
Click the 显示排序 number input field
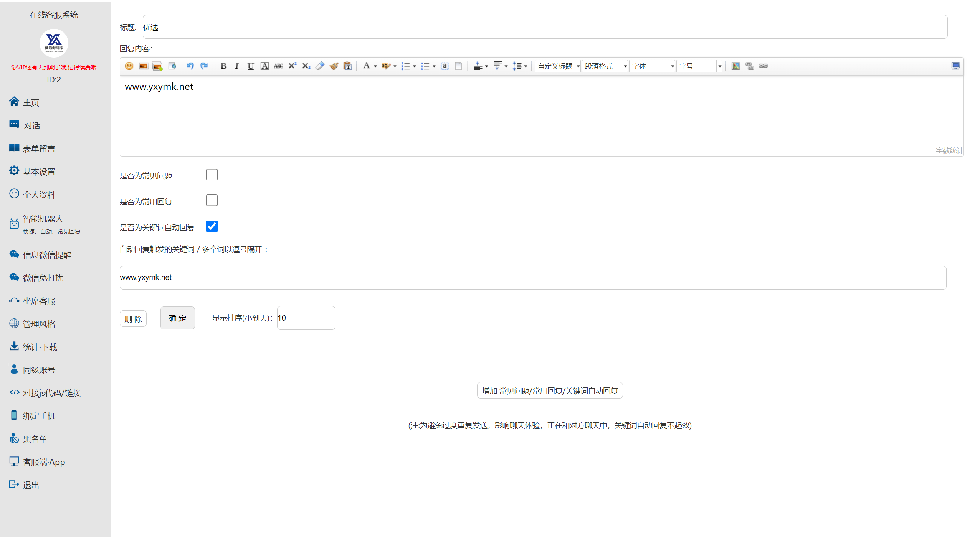(x=306, y=318)
